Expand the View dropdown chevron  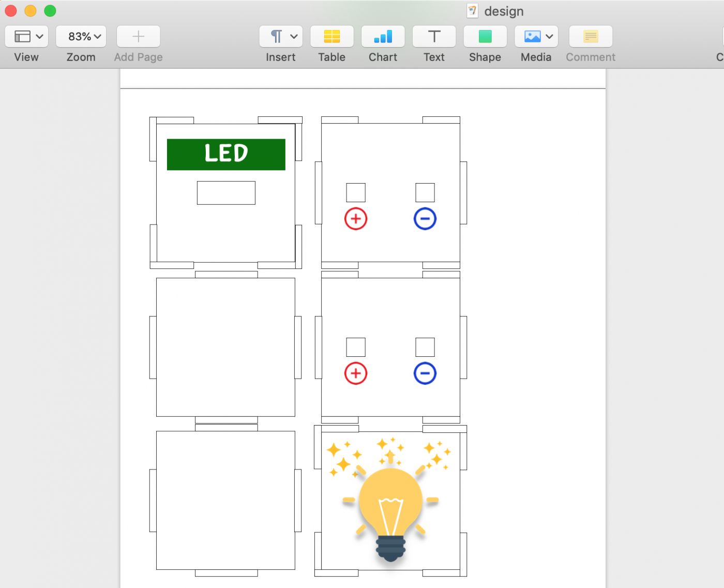39,36
